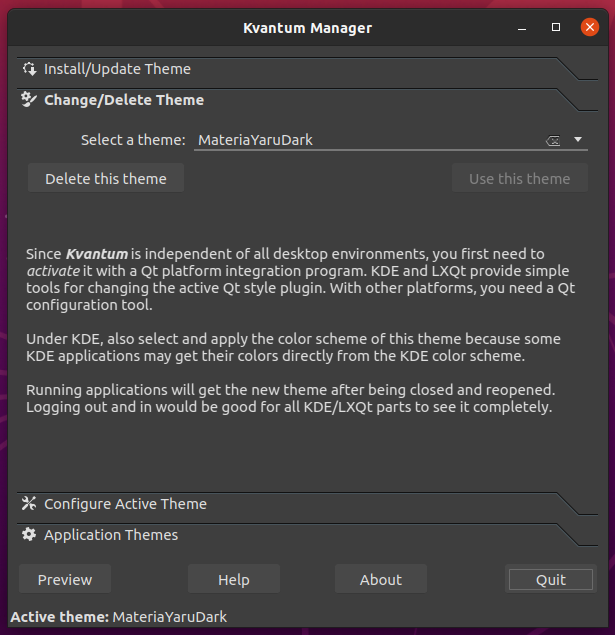Click the paragraph starting 'Under KDE'

point(293,347)
